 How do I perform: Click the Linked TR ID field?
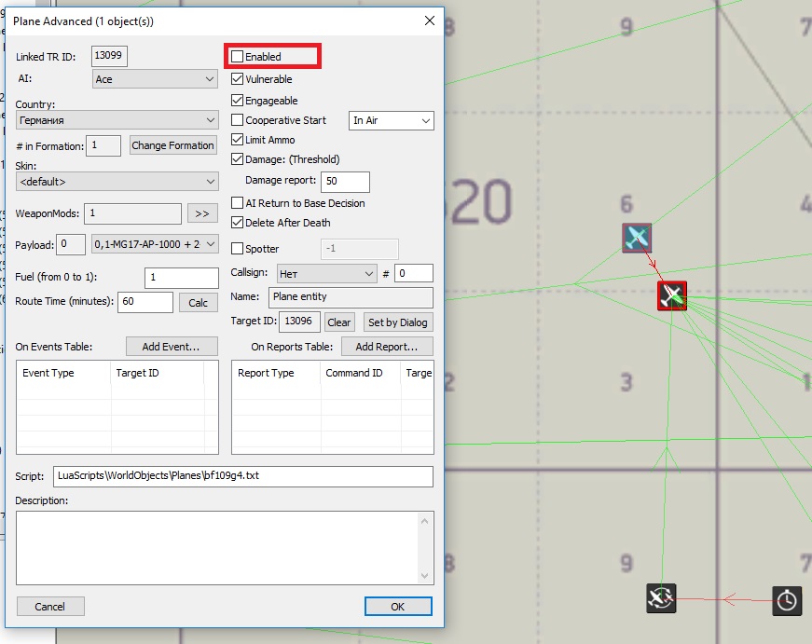109,56
